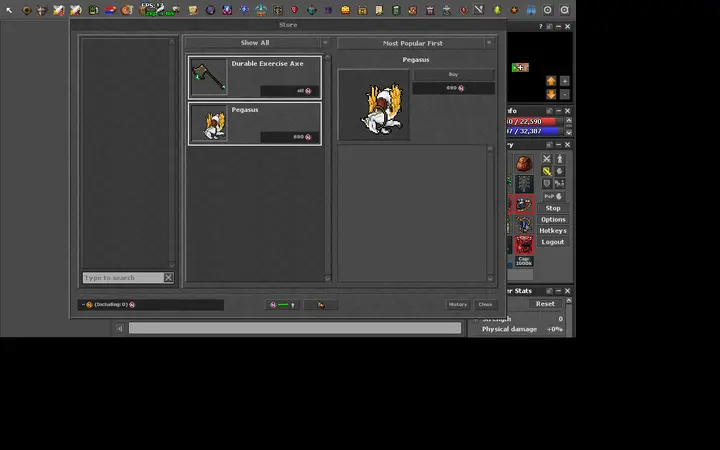Click the large Pegasus preview image
Viewport: 720px width, 450px height.
click(373, 105)
